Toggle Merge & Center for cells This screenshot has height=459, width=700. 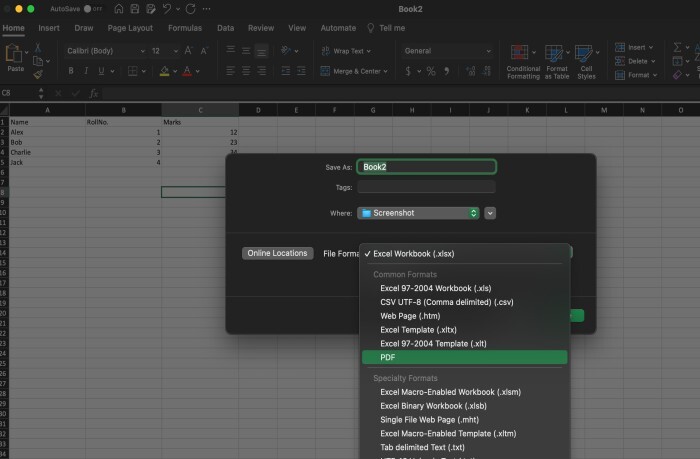click(x=354, y=71)
